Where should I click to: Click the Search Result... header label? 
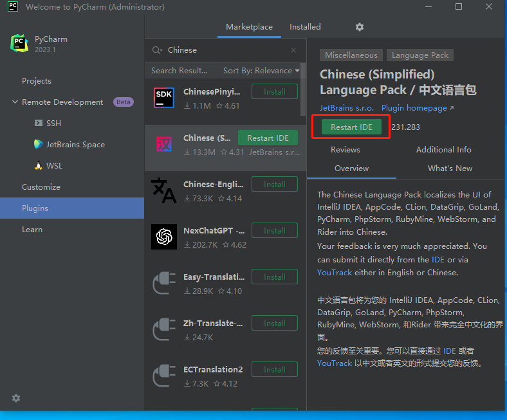[x=179, y=71]
